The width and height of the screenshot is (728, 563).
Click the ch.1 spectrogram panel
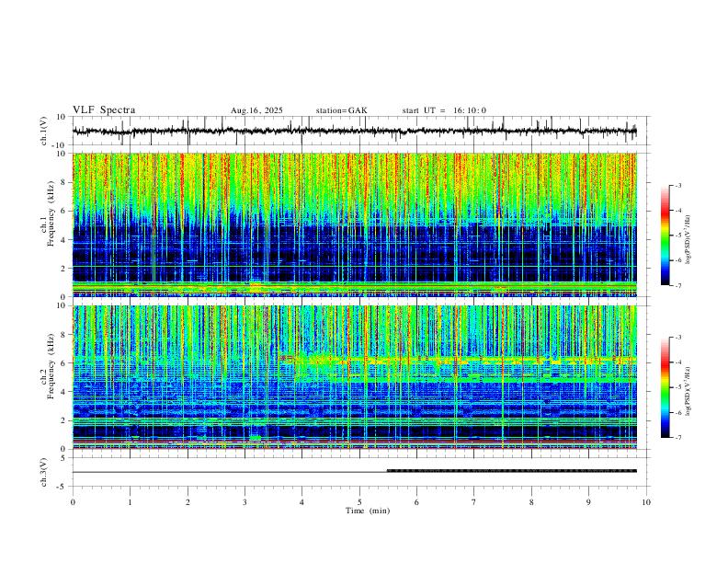(x=355, y=224)
